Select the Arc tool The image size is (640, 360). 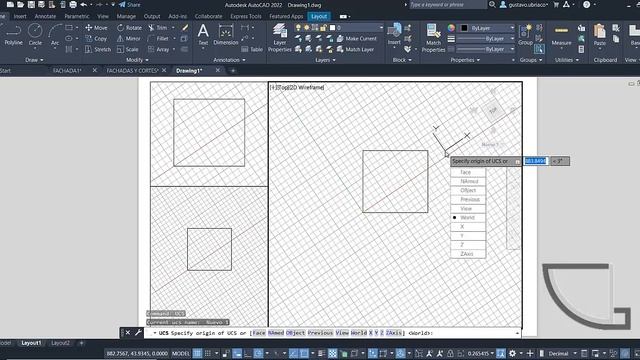(55, 35)
